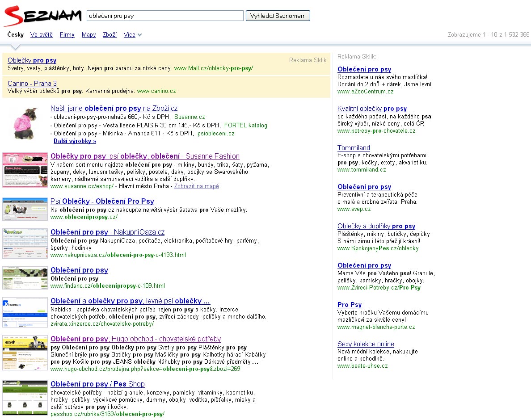Click the 'www.potreby-pro-chovatele.cz' URL text

[x=376, y=130]
